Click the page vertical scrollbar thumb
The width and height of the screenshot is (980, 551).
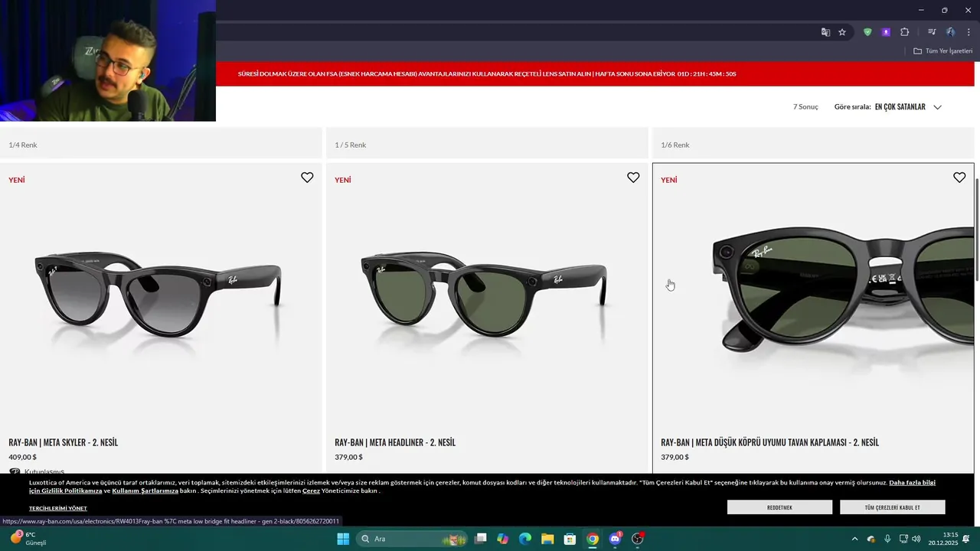[x=977, y=230]
